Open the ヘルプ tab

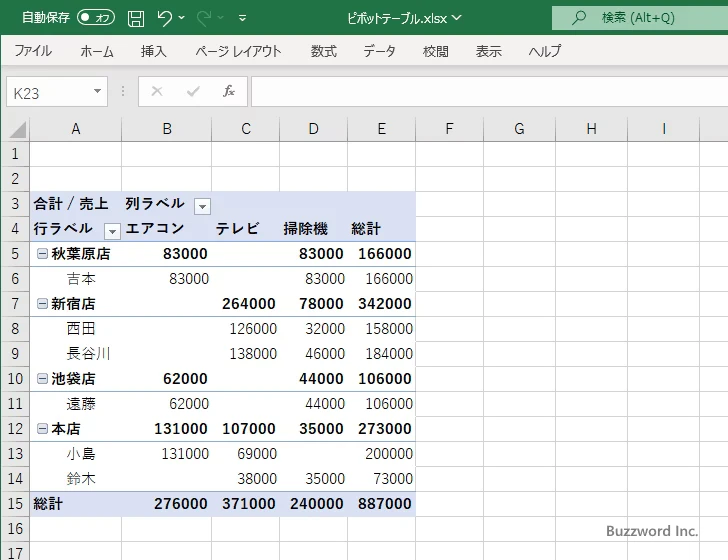tap(545, 51)
